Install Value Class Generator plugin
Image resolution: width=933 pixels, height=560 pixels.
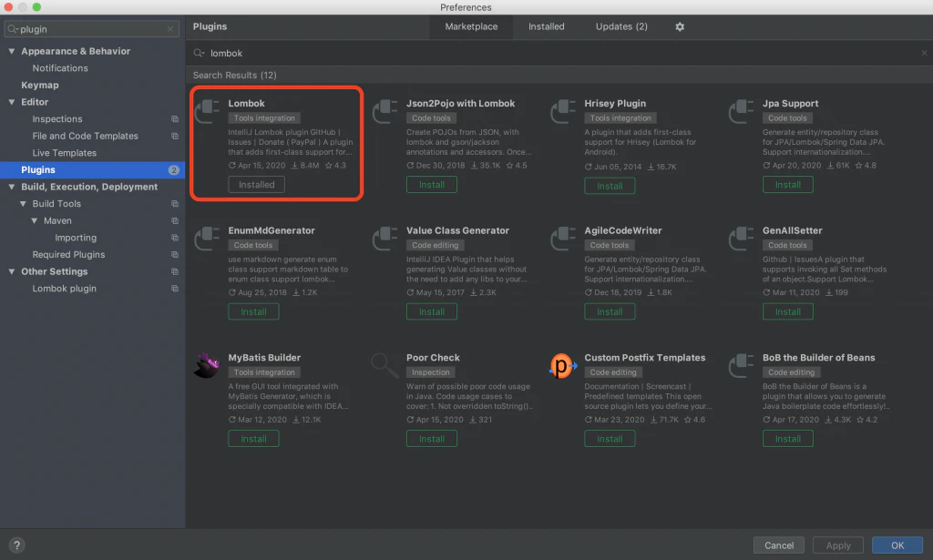point(431,312)
